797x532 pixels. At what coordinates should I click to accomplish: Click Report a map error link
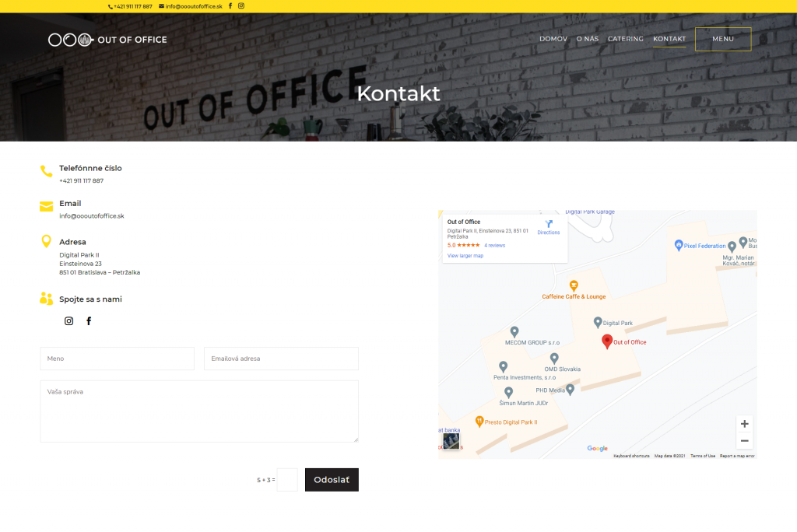click(737, 456)
